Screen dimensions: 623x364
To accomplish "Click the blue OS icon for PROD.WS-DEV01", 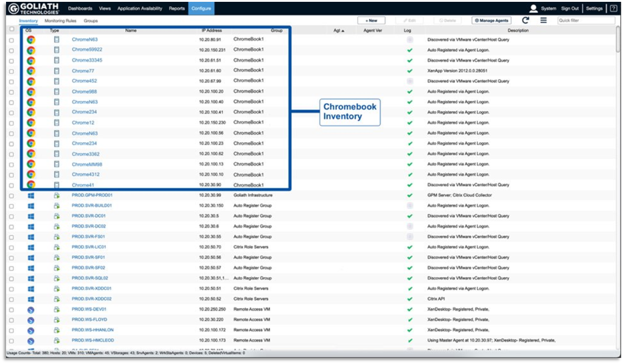I will click(31, 310).
